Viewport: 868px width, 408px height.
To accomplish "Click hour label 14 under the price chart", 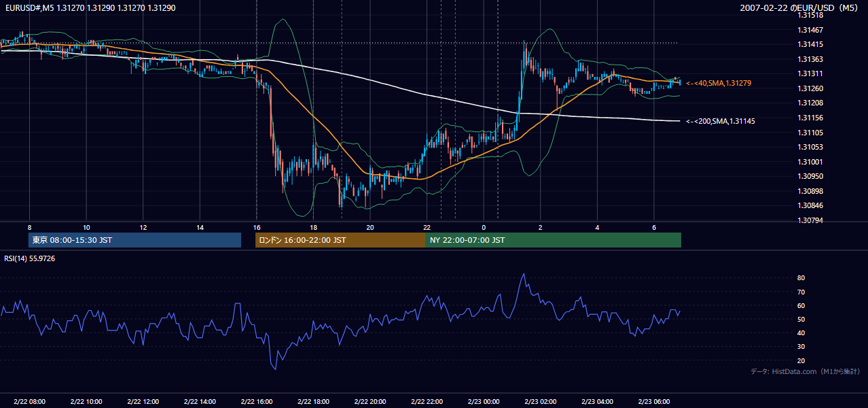I will pyautogui.click(x=200, y=226).
